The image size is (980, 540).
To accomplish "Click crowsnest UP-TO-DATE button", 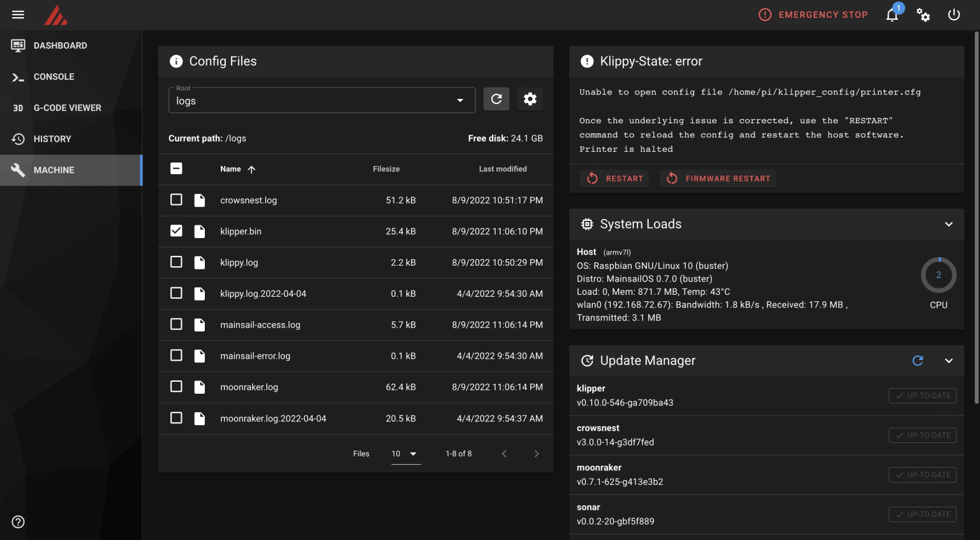I will click(x=923, y=435).
